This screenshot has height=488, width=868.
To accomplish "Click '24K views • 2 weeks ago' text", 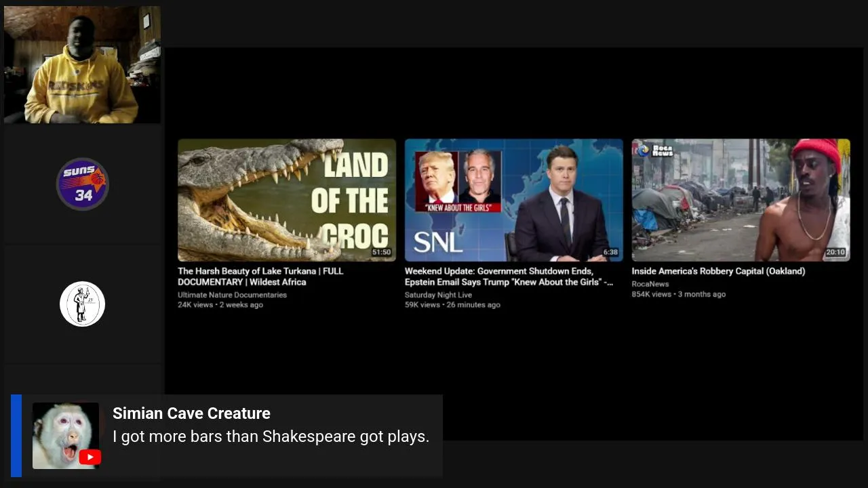I will [220, 305].
